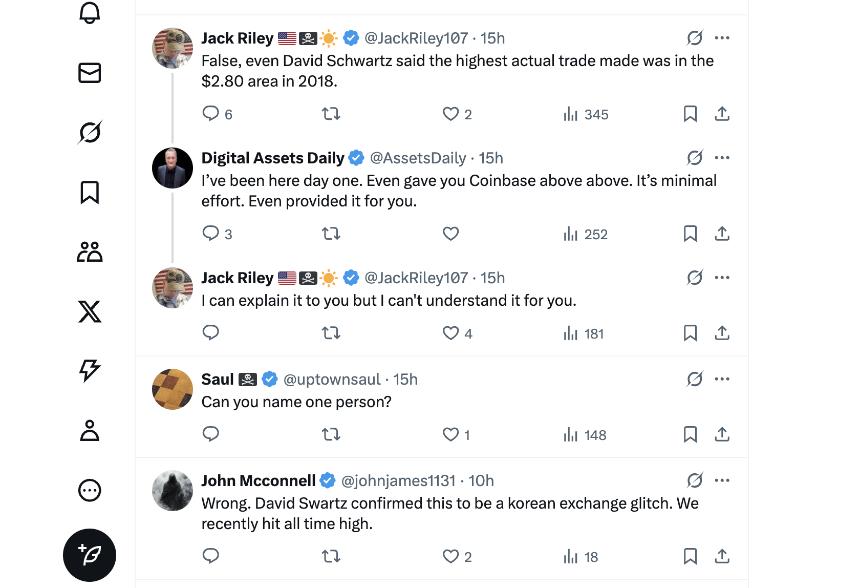Open Premium via the X logo icon
Screen dimensions: 860x588
[x=90, y=311]
